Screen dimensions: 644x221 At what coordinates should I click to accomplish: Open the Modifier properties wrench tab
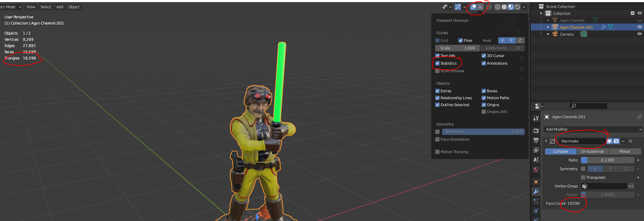tap(536, 192)
